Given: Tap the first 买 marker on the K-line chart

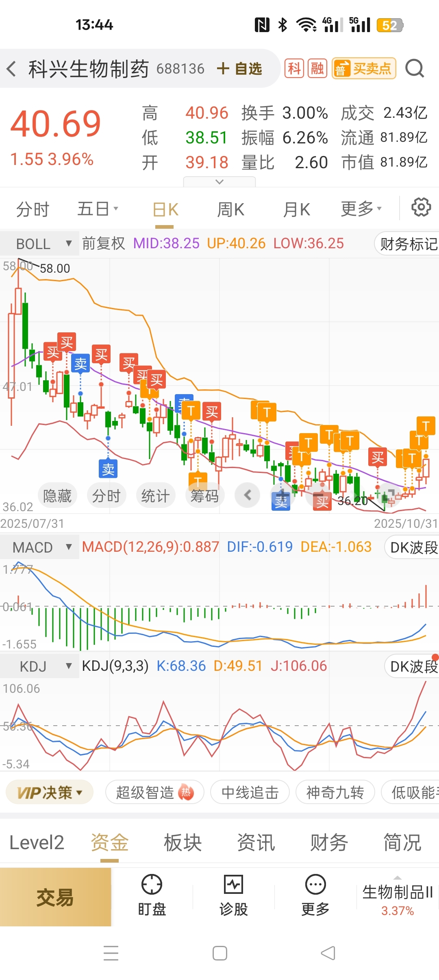Looking at the screenshot, I should (x=53, y=352).
